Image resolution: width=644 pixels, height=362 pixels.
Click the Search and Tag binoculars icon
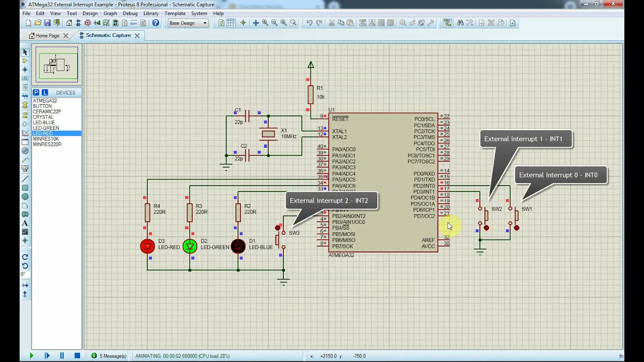(460, 23)
